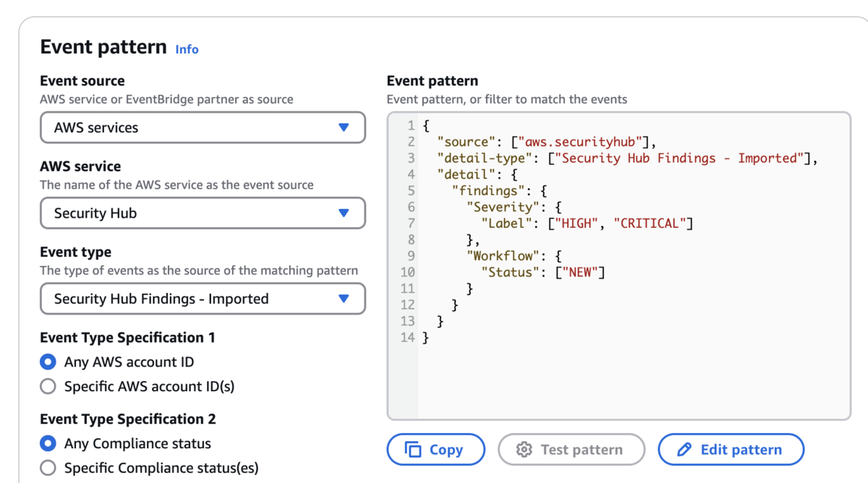Click inside the event pattern JSON editor
This screenshot has height=483, width=868.
pos(618,265)
